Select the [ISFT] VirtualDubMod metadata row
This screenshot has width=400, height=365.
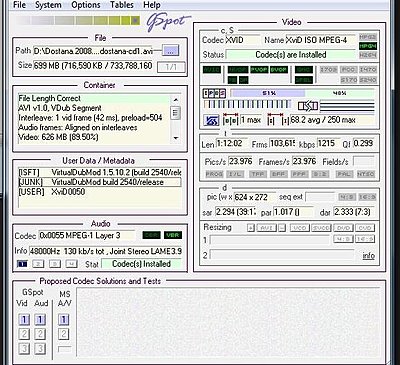tap(100, 172)
